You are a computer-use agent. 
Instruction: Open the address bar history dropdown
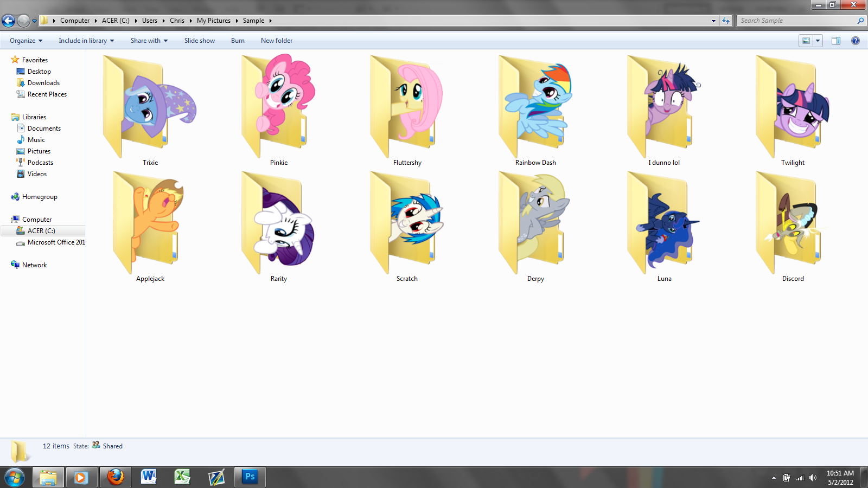click(713, 20)
